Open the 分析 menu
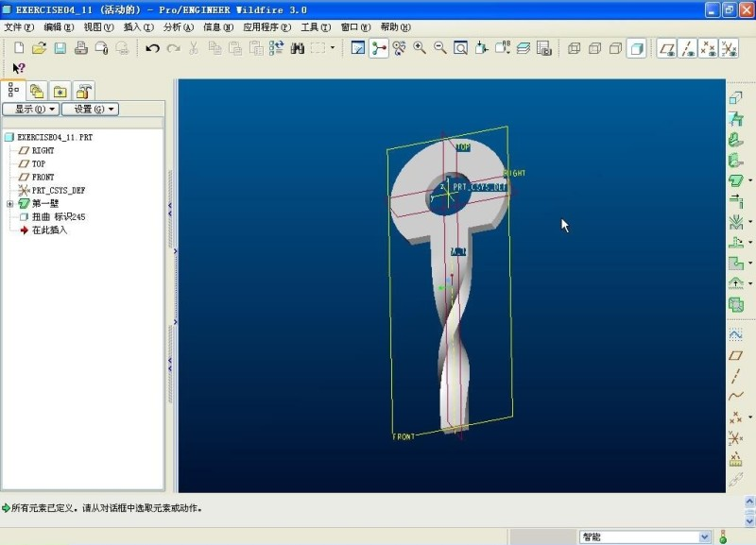Screen dimensions: 756x545 (x=178, y=27)
